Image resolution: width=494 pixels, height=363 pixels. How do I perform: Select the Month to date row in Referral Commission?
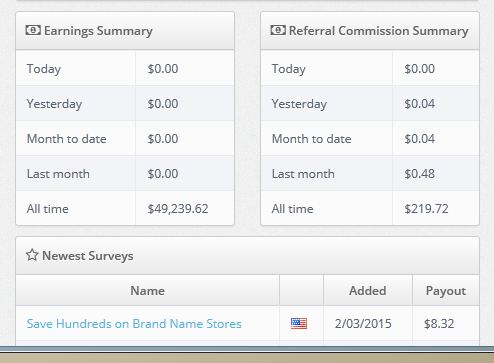(370, 139)
